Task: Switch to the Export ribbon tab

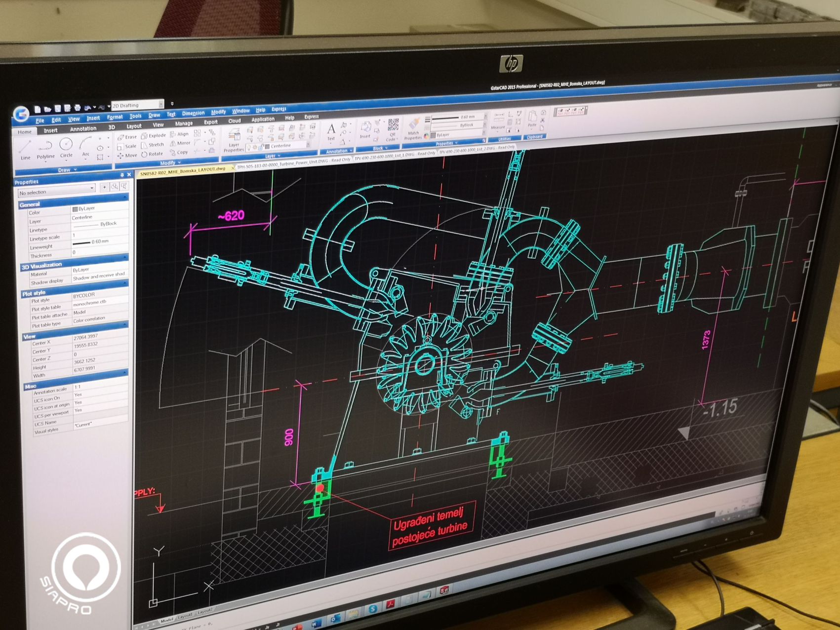Action: 210,122
